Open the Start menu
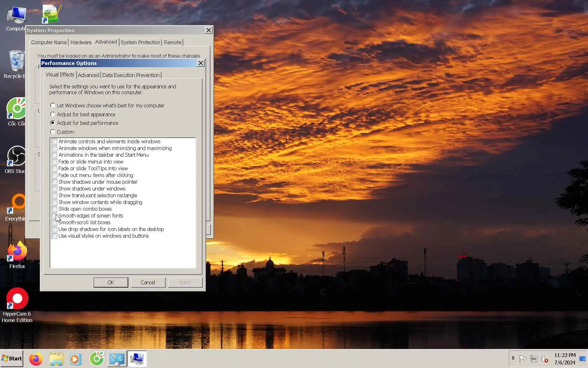The width and height of the screenshot is (588, 368). [12, 358]
